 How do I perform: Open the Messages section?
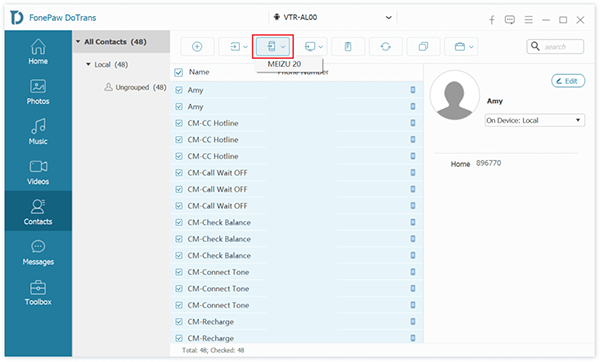coord(38,253)
